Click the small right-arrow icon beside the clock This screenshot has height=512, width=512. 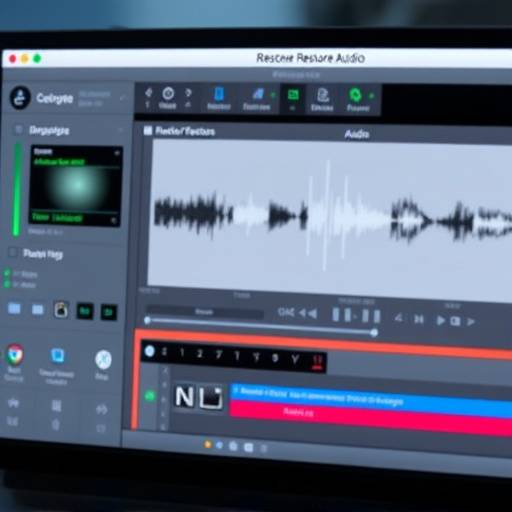click(x=188, y=93)
